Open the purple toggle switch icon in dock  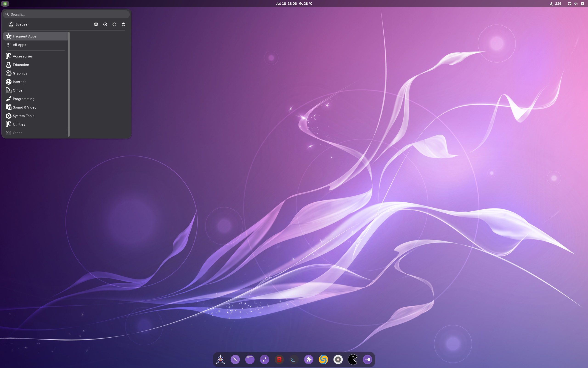tap(367, 359)
